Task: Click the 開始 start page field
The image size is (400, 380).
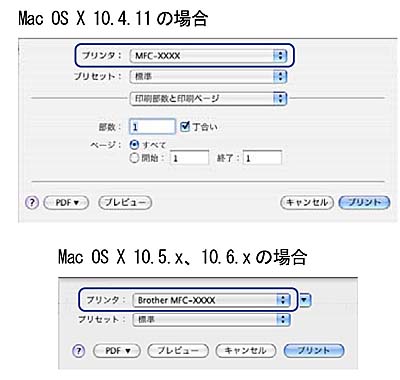Action: coord(190,158)
